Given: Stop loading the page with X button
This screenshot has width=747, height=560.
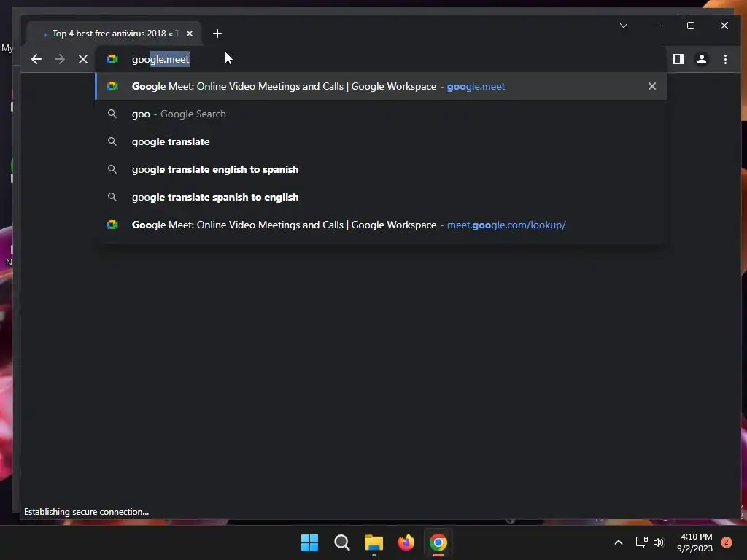Looking at the screenshot, I should [x=83, y=59].
